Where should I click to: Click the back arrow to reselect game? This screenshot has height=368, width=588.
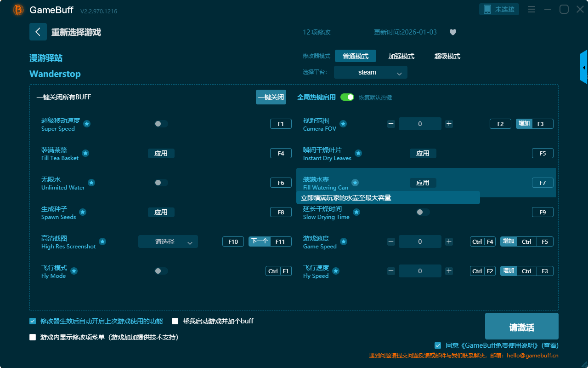pyautogui.click(x=38, y=32)
